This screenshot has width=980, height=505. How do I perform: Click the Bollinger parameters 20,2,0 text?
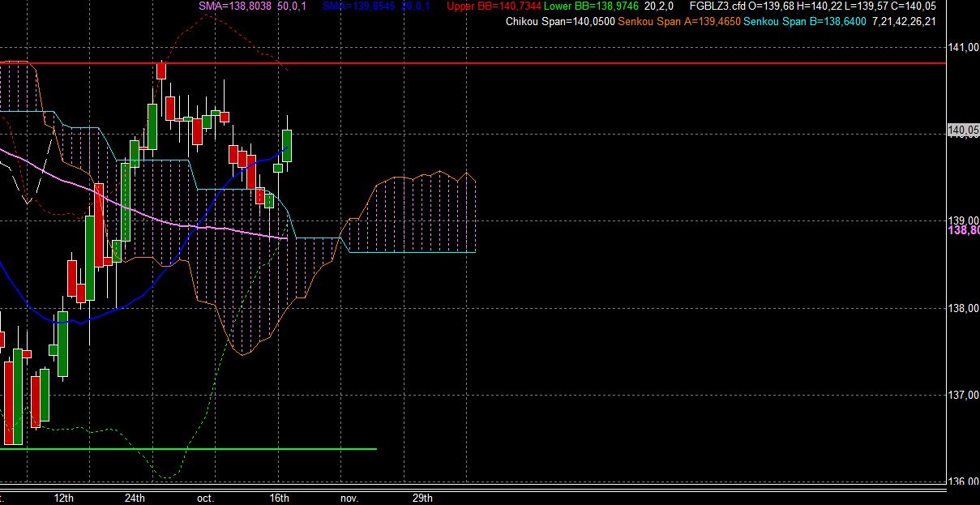pyautogui.click(x=658, y=6)
